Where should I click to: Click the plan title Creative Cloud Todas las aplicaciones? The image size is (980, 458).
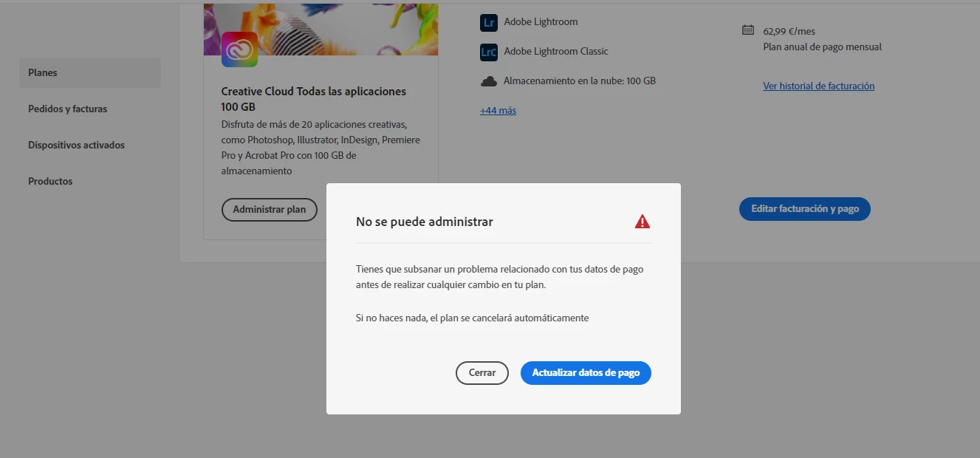click(314, 99)
